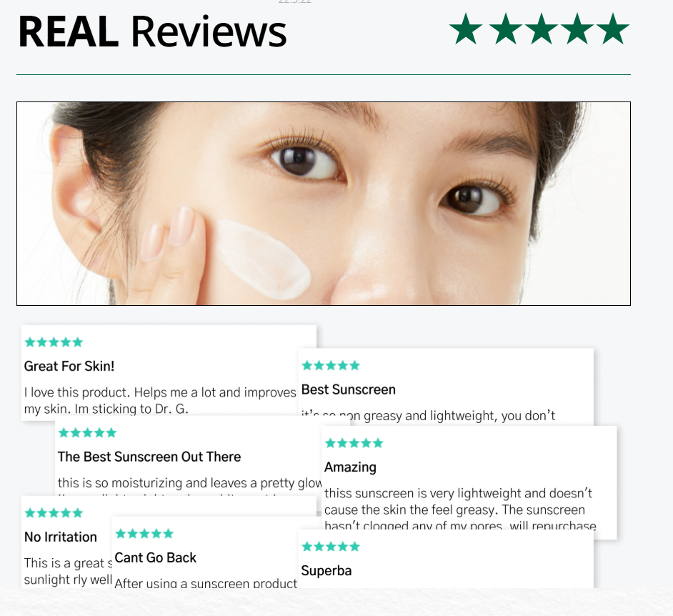Click the stars above No Irritation review
The width and height of the screenshot is (673, 616).
click(54, 512)
